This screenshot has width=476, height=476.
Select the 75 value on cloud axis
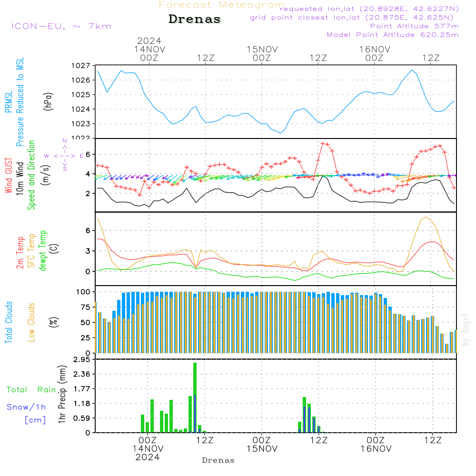pos(85,307)
